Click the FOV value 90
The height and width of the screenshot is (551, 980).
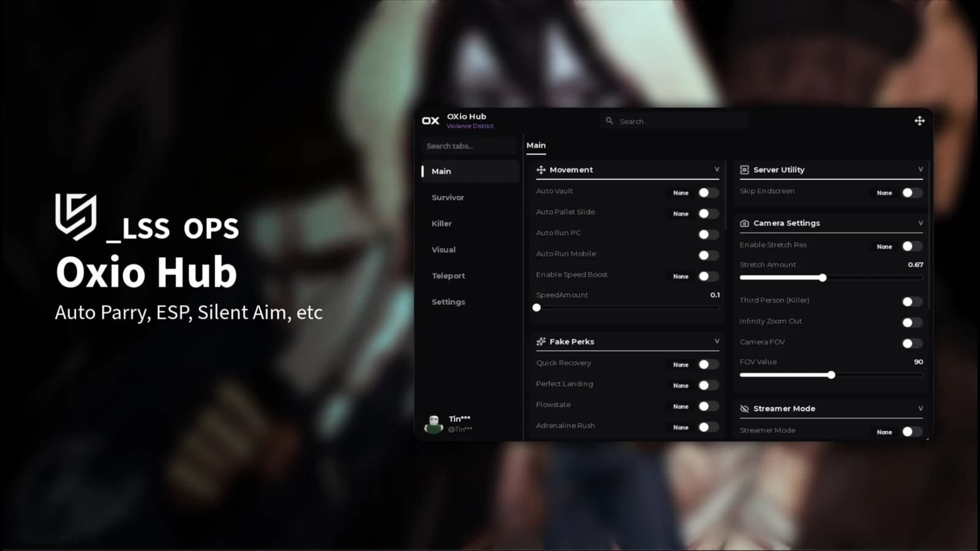(x=918, y=362)
